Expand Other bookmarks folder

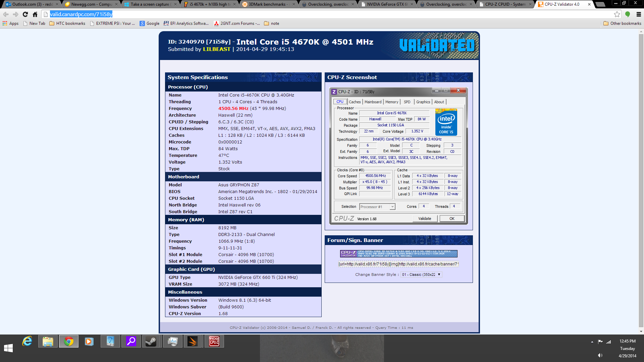[x=622, y=23]
